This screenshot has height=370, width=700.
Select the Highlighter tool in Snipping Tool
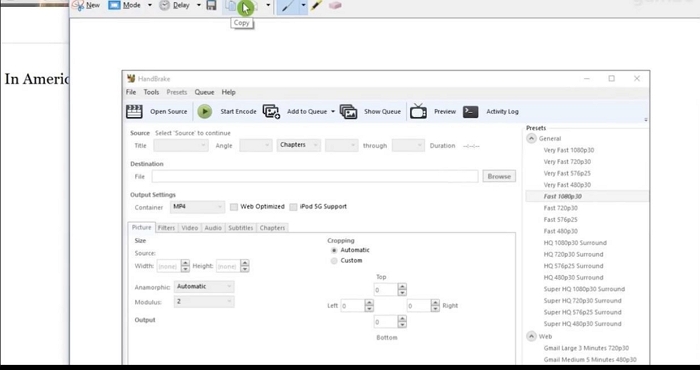pyautogui.click(x=317, y=5)
